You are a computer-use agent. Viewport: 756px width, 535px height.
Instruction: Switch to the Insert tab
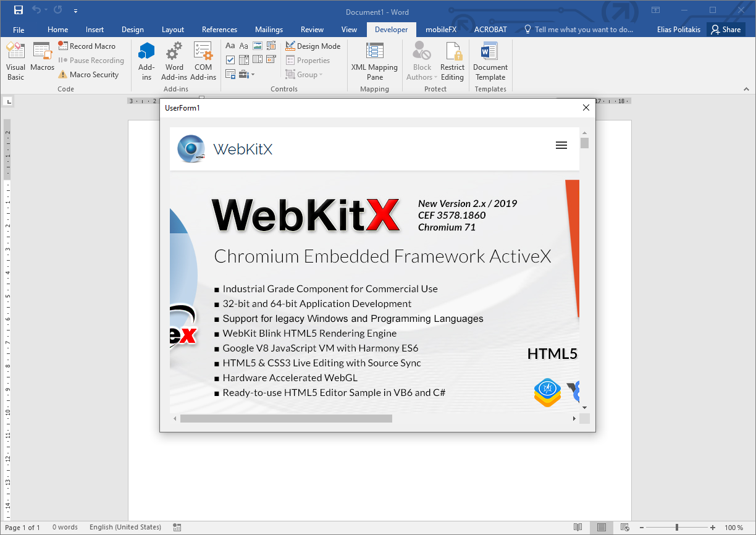(94, 30)
